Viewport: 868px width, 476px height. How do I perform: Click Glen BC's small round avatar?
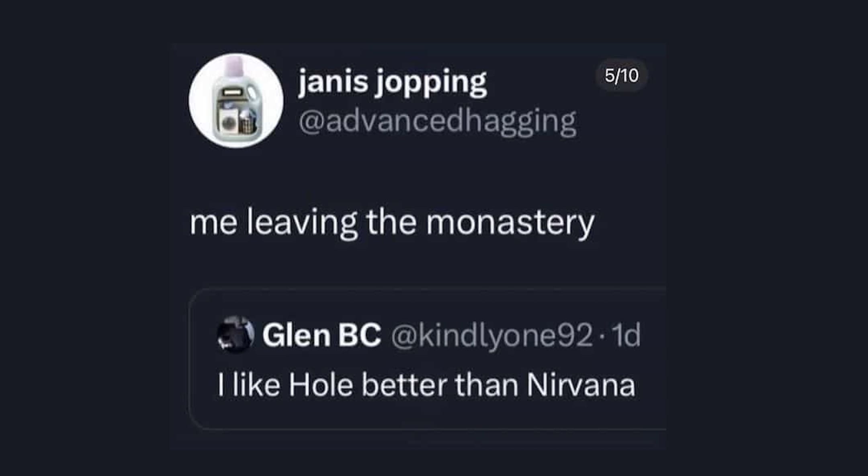[235, 334]
